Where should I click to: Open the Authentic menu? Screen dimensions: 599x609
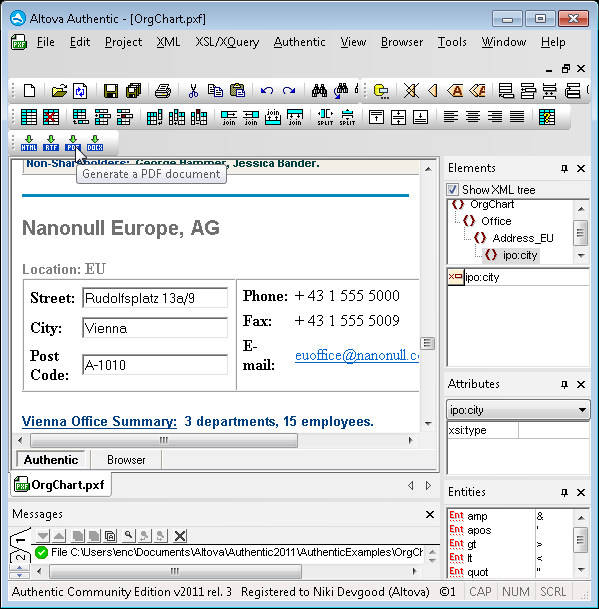click(300, 42)
